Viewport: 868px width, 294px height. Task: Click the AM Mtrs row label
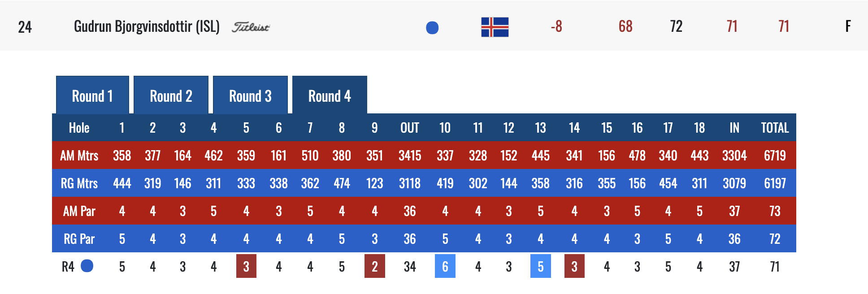[79, 156]
